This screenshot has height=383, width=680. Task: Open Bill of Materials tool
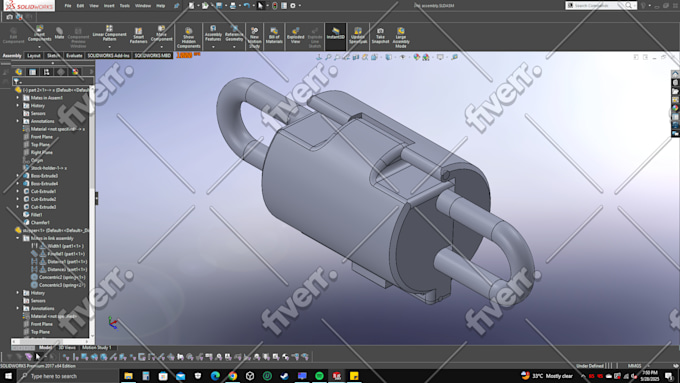coord(274,36)
